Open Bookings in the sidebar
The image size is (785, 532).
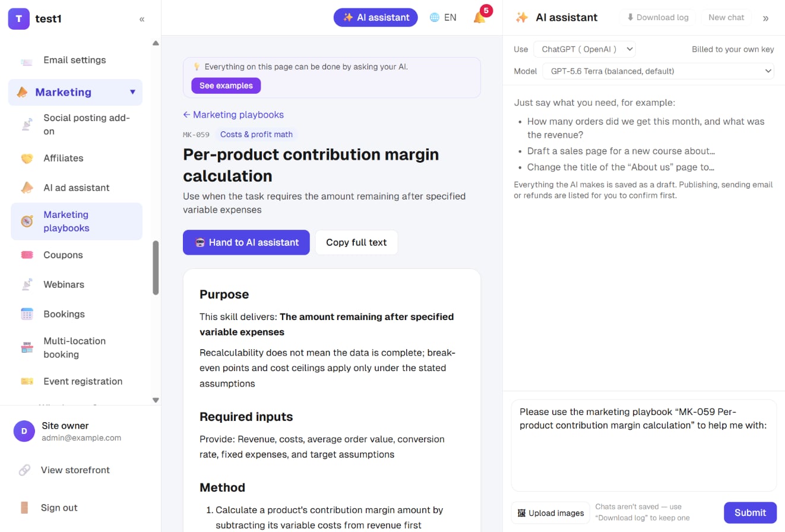point(77,314)
